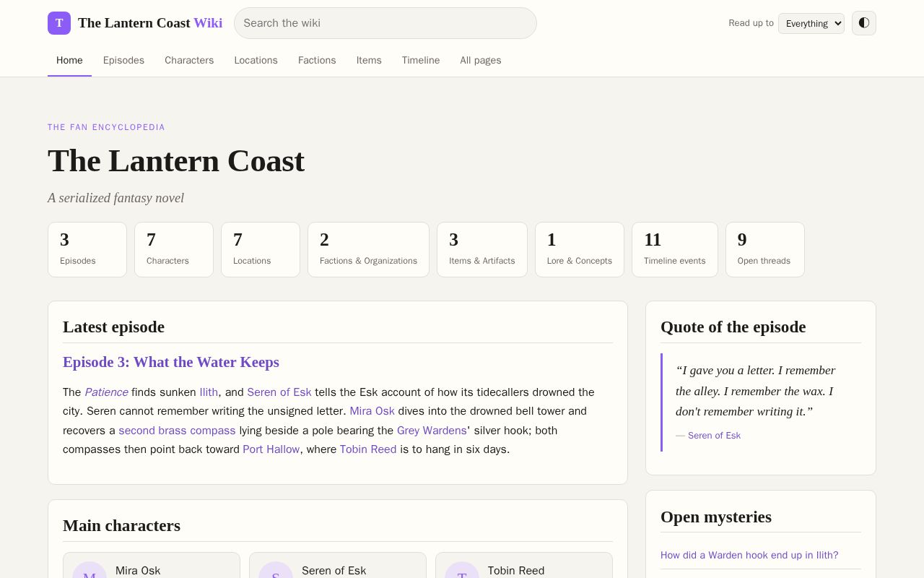This screenshot has width=924, height=578.
Task: Open the 11 Timeline events card
Action: click(x=675, y=249)
